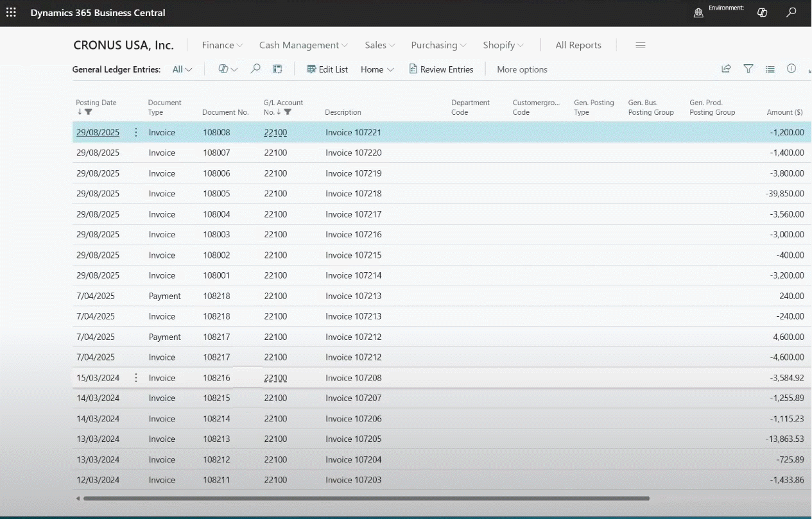Click the hamburger menu after All Reports
This screenshot has height=519, width=812.
pyautogui.click(x=640, y=46)
